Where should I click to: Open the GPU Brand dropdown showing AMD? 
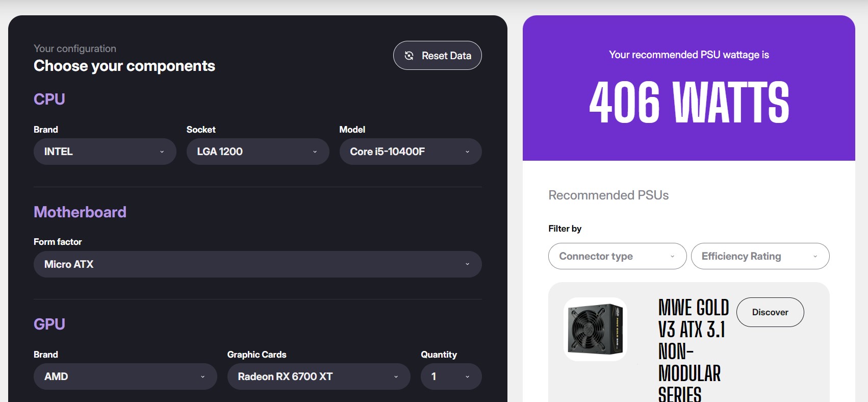[125, 376]
